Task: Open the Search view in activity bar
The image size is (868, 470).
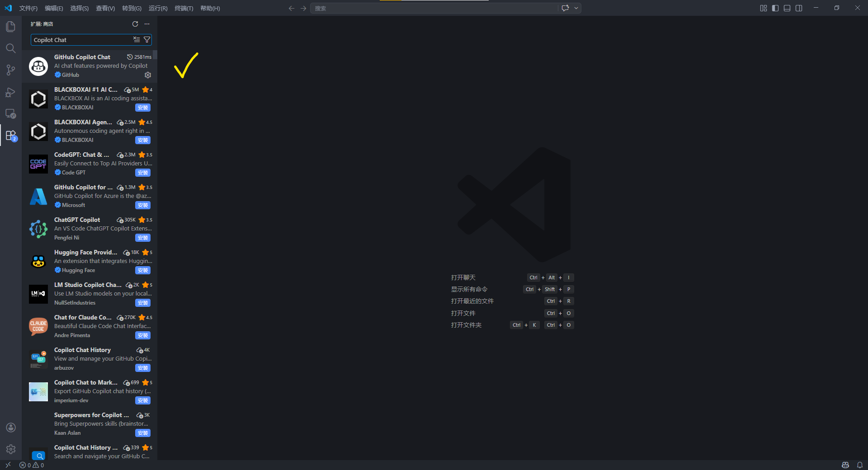Action: [x=10, y=48]
